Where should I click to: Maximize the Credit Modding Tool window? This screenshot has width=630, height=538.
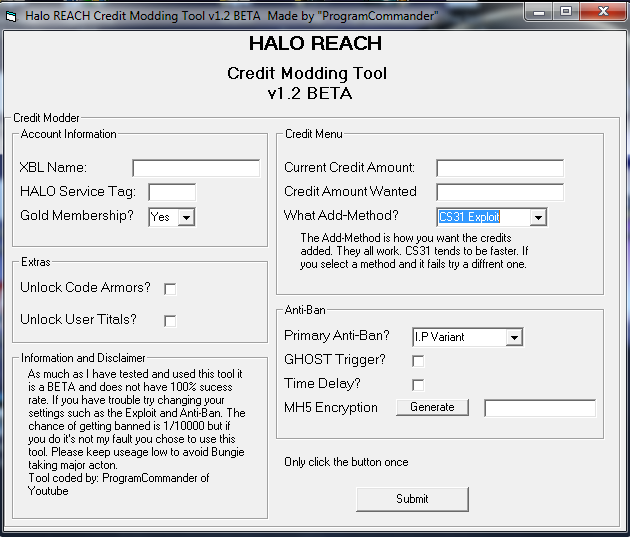pyautogui.click(x=566, y=12)
